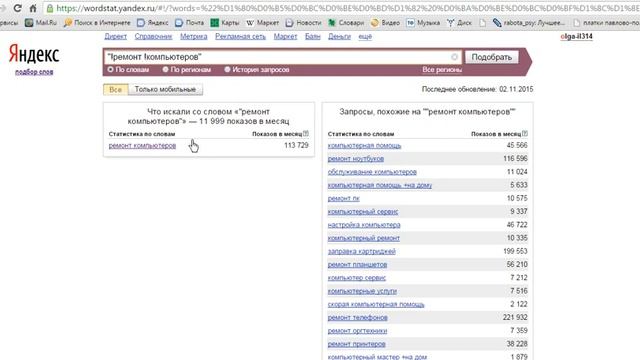640x360 pixels.
Task: Open the Диск bookmark
Action: point(459,23)
